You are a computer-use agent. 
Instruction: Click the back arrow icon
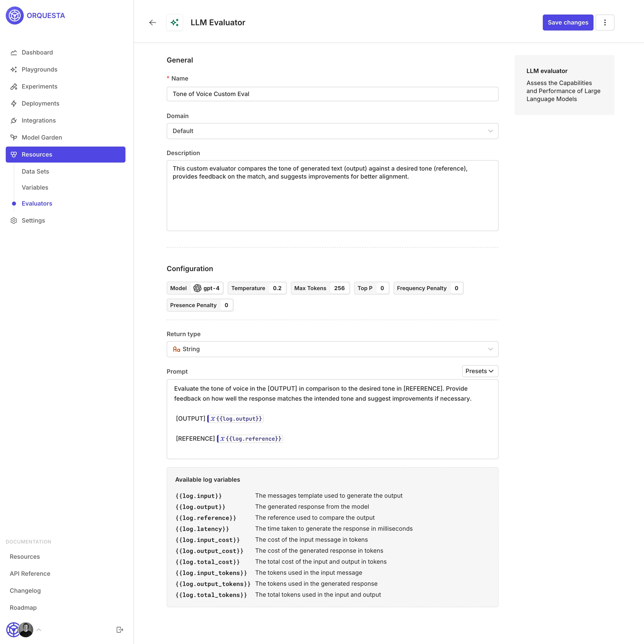[153, 22]
